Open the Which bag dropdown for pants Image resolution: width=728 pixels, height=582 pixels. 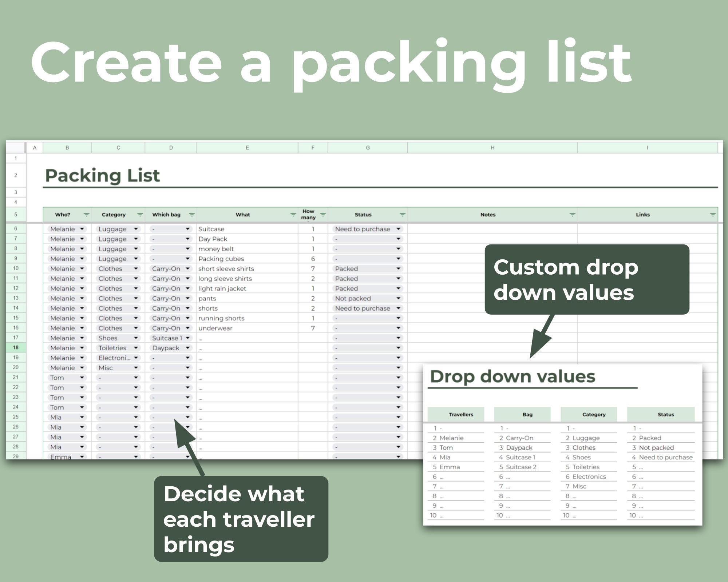point(188,298)
